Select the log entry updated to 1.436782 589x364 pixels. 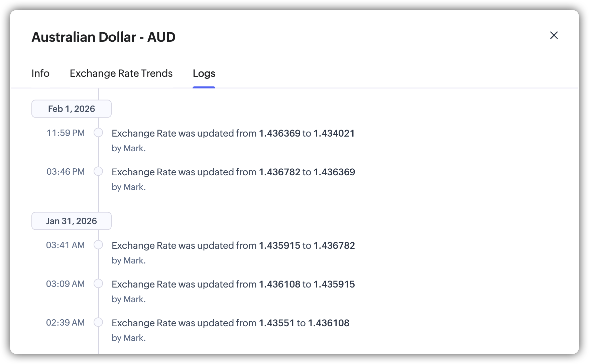pyautogui.click(x=233, y=246)
